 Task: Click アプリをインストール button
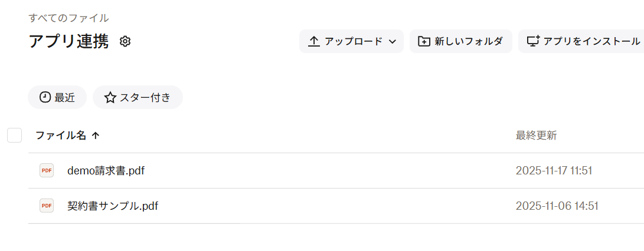(x=581, y=41)
